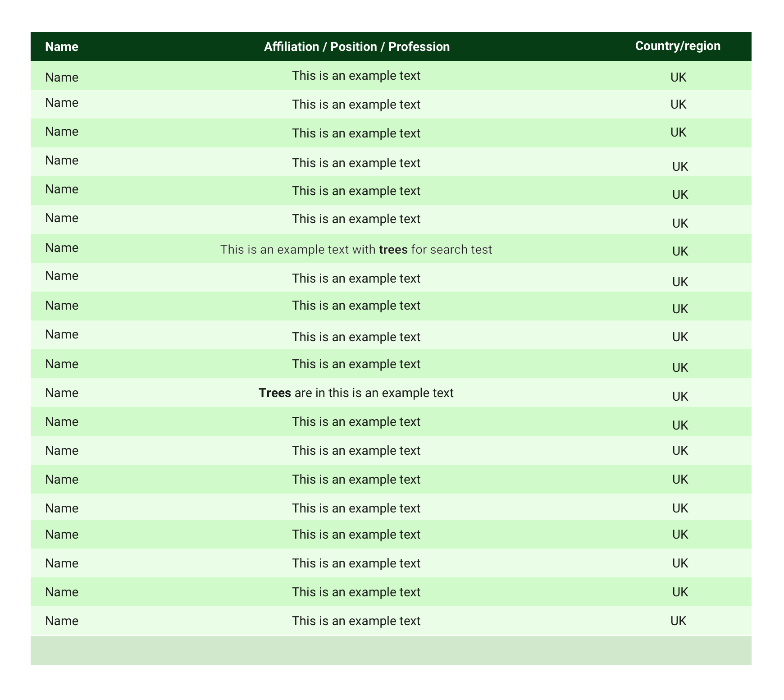The height and width of the screenshot is (700, 784).
Task: Select Name cell in "Trees are in" row
Action: 62,393
